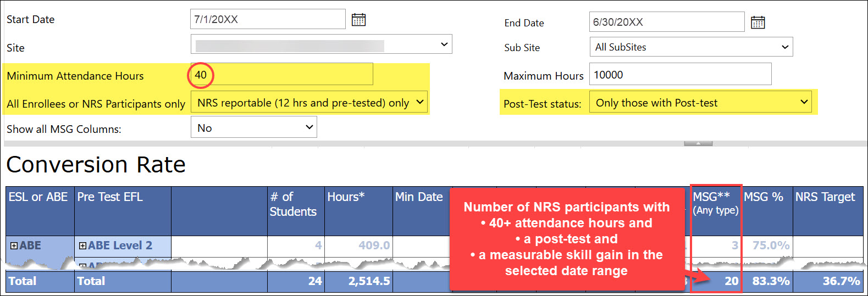This screenshot has height=296, width=868.
Task: Open the NRS reportable participants dropdown
Action: (x=309, y=103)
